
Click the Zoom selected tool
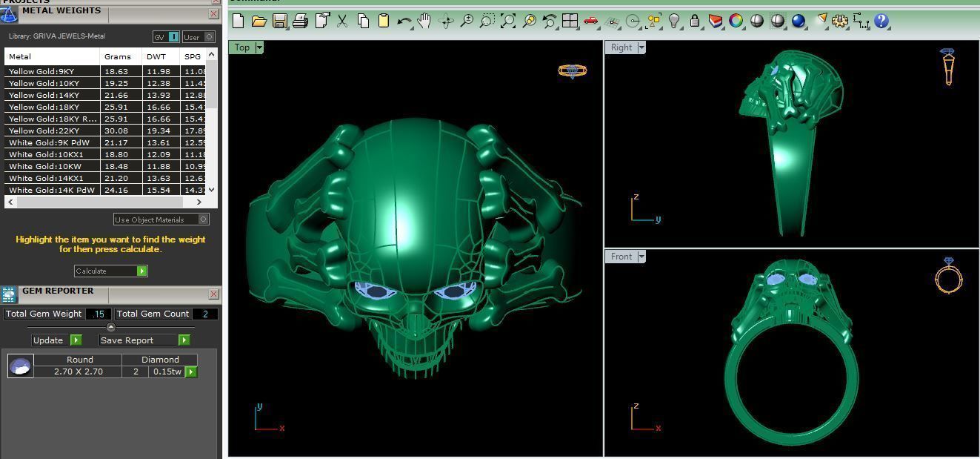(x=529, y=22)
